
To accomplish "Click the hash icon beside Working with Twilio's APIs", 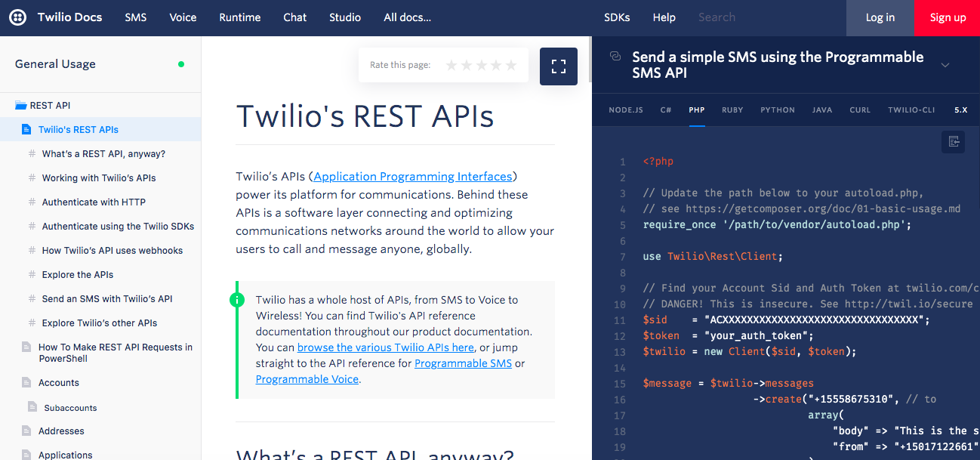I will [32, 178].
